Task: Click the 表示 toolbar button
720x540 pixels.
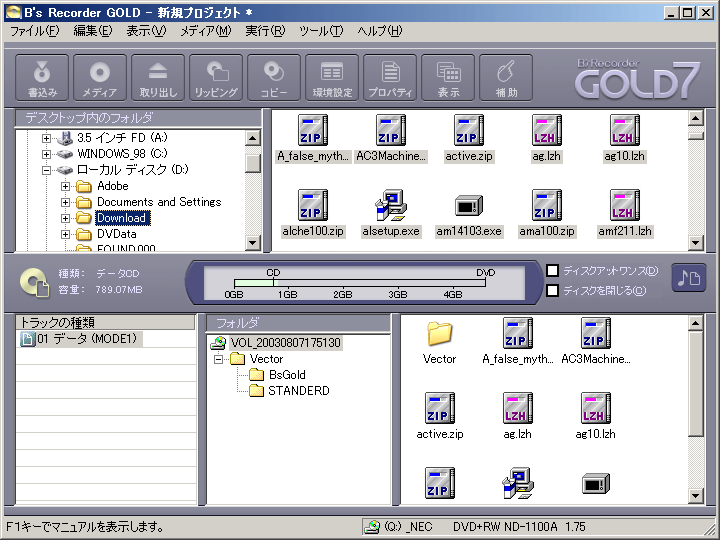Action: pyautogui.click(x=448, y=77)
